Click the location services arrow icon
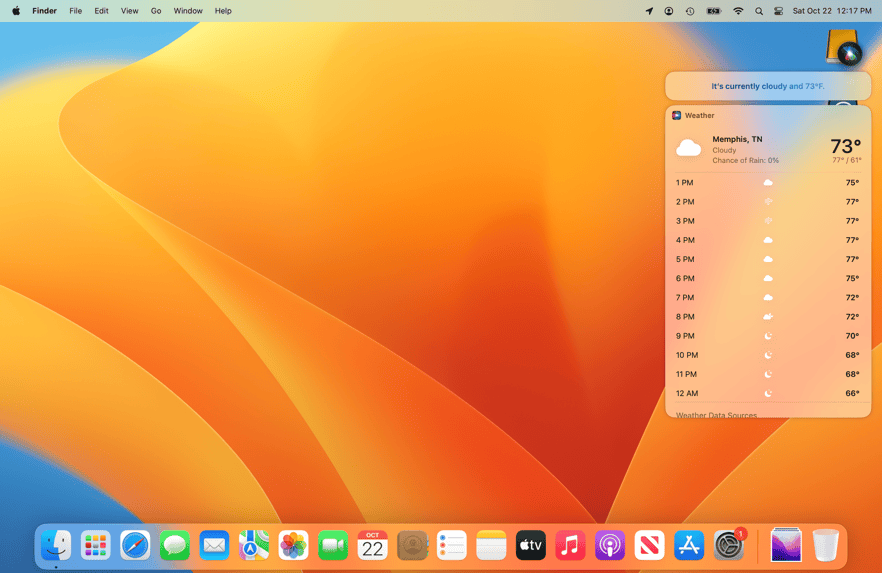Viewport: 882px width, 573px height. pos(649,11)
